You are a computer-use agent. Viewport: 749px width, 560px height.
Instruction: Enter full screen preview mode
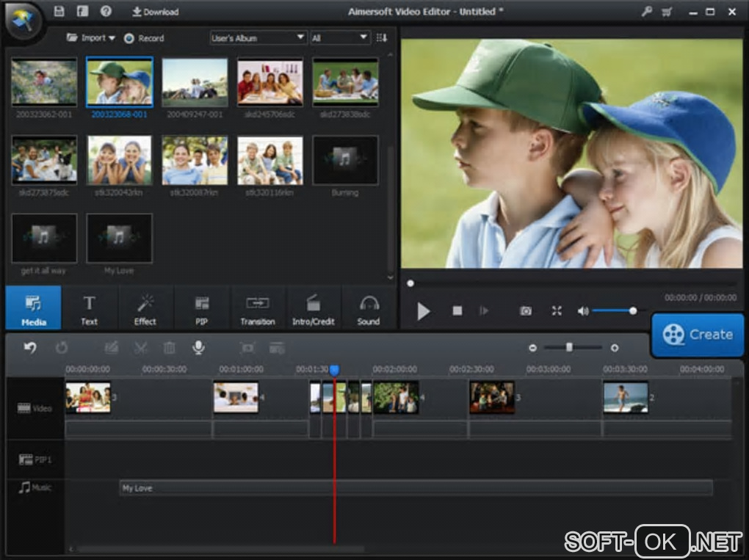point(557,311)
